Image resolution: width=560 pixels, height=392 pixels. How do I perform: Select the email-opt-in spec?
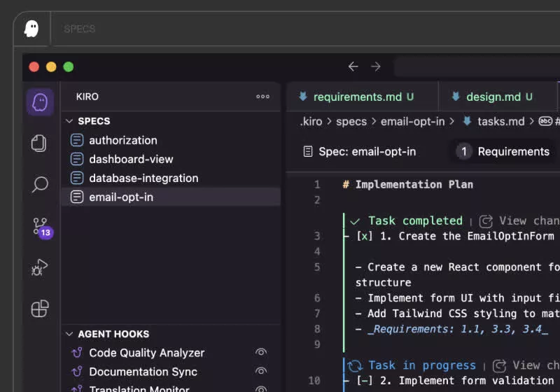[171, 197]
